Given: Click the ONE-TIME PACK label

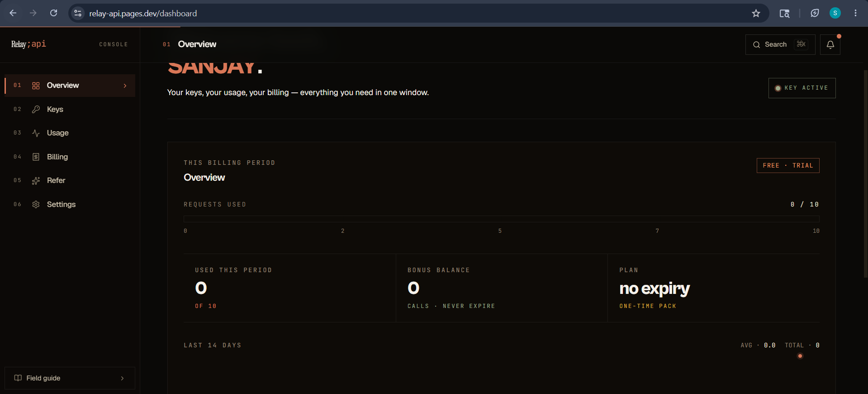Looking at the screenshot, I should click(648, 306).
